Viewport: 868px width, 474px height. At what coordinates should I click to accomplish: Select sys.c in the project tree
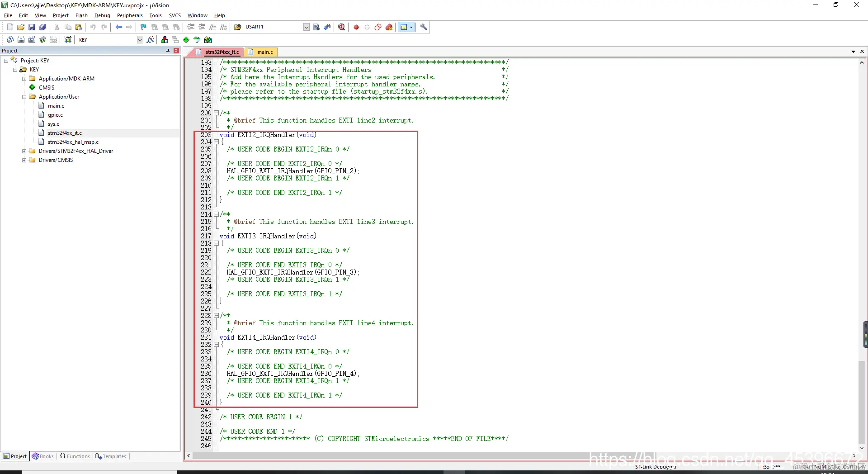(53, 124)
